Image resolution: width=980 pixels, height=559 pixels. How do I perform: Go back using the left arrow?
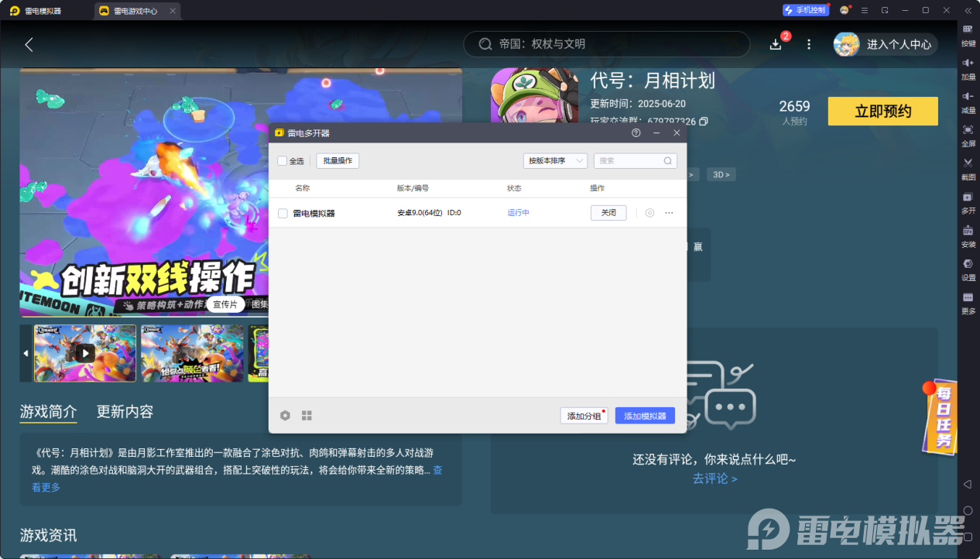click(29, 44)
